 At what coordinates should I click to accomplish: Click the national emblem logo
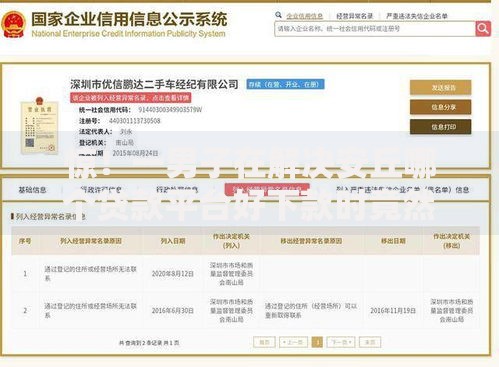coord(13,24)
